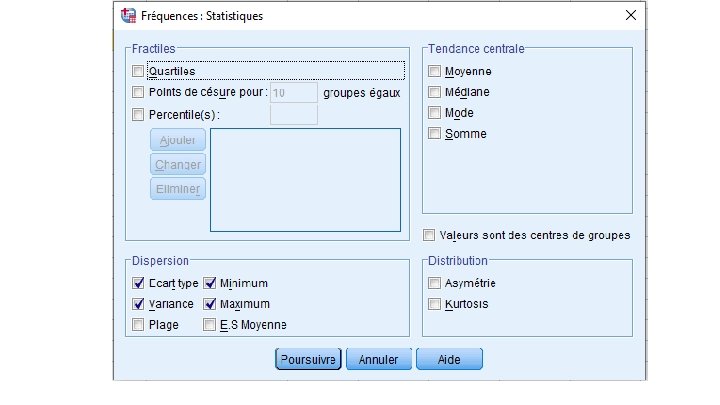This screenshot has height=405, width=720.
Task: Uncheck the Variance checkbox
Action: pos(138,304)
